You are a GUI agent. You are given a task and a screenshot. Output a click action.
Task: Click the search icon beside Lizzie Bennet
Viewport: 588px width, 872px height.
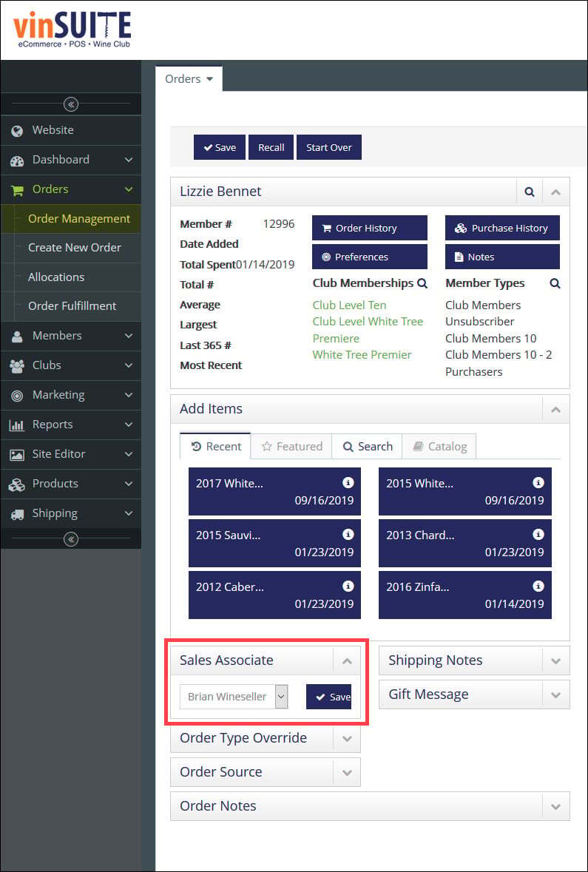tap(530, 192)
